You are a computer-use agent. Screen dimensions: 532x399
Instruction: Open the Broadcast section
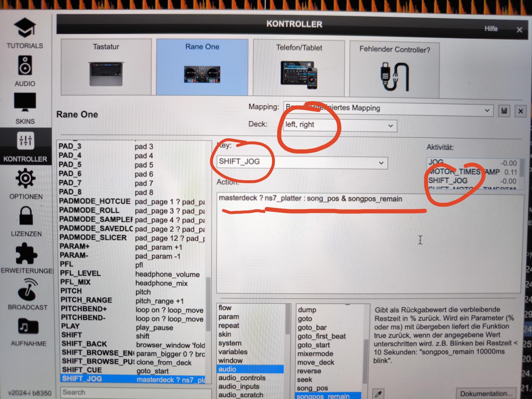pos(27,294)
